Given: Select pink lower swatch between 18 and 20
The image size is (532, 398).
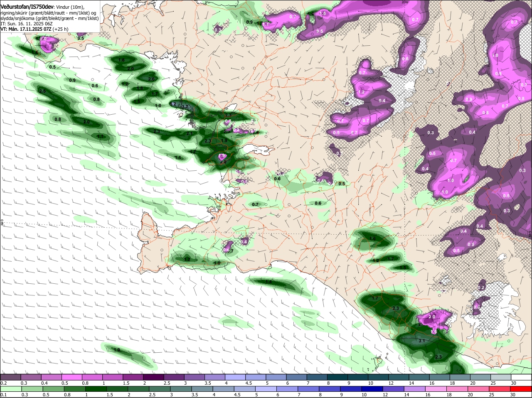Looking at the screenshot, I should (457, 389).
